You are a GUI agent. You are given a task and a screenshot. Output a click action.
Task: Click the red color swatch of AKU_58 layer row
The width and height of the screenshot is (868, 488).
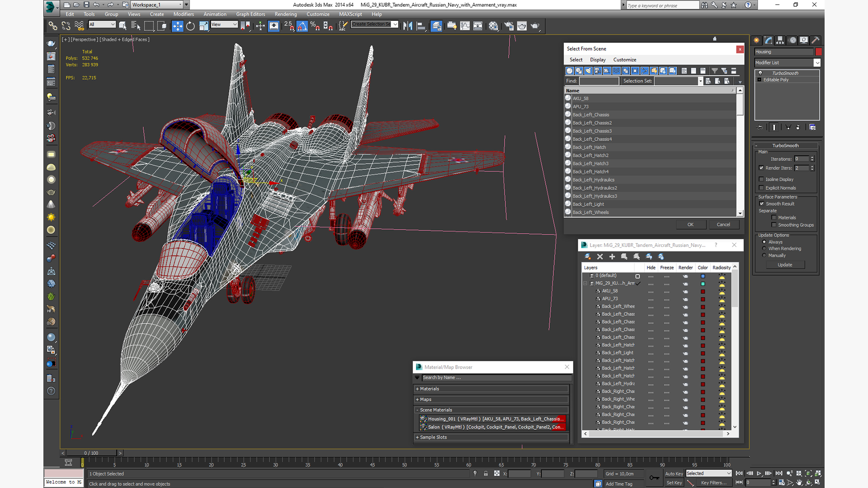[x=703, y=291]
